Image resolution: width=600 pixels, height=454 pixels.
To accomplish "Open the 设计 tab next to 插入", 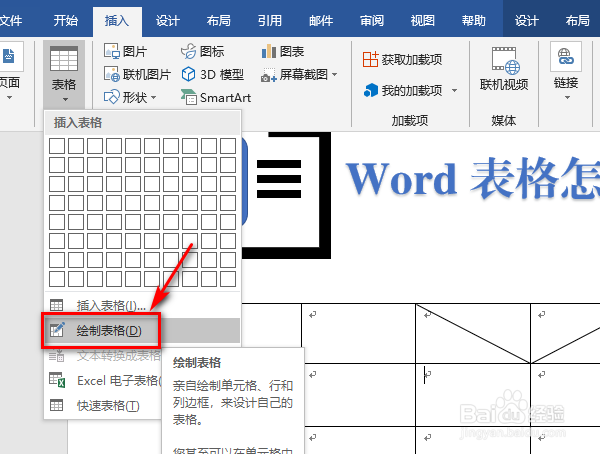I will [168, 20].
